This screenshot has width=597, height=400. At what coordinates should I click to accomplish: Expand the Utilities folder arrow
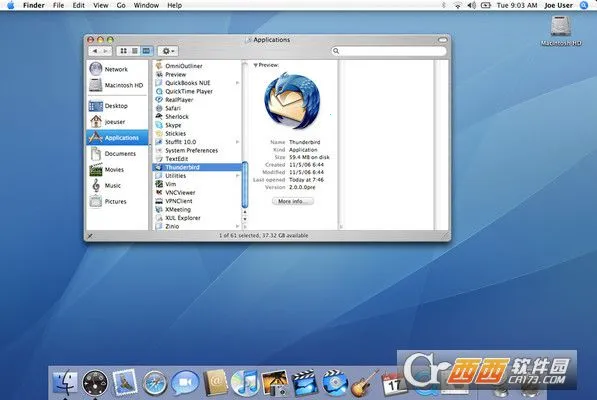coord(237,176)
